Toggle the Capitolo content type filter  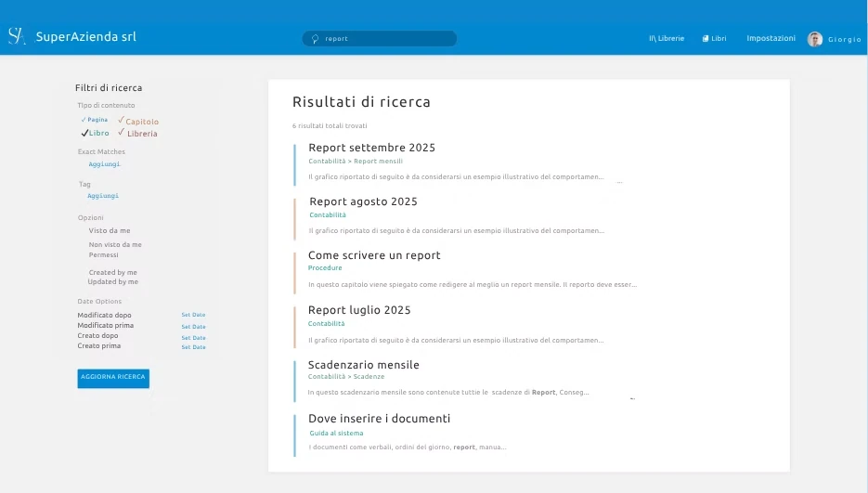(138, 122)
